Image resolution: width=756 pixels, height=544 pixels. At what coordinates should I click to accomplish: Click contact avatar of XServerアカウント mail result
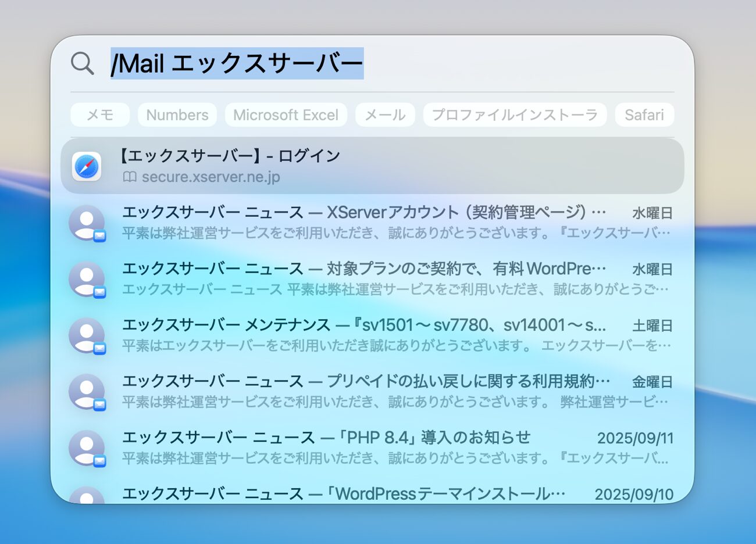click(87, 222)
